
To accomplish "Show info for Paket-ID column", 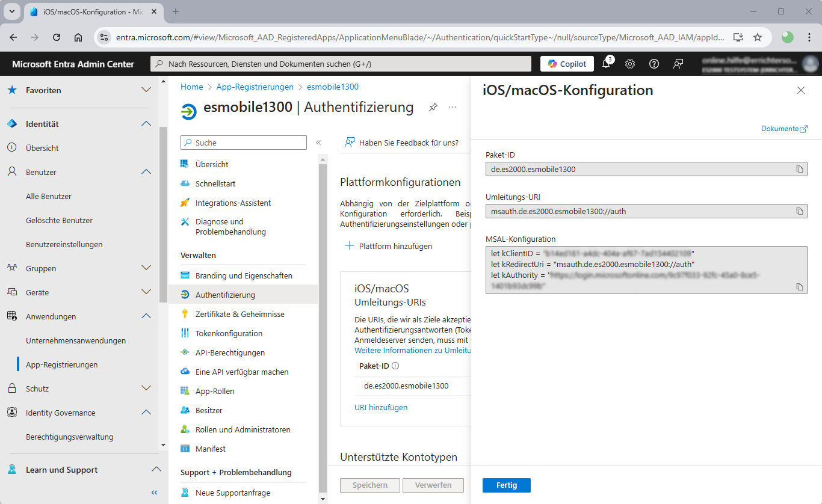I will [x=395, y=366].
